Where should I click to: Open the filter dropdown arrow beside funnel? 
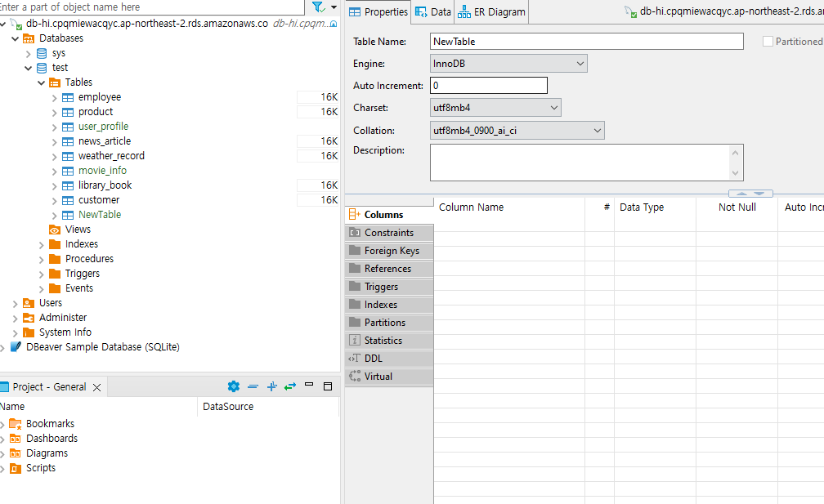click(x=334, y=7)
